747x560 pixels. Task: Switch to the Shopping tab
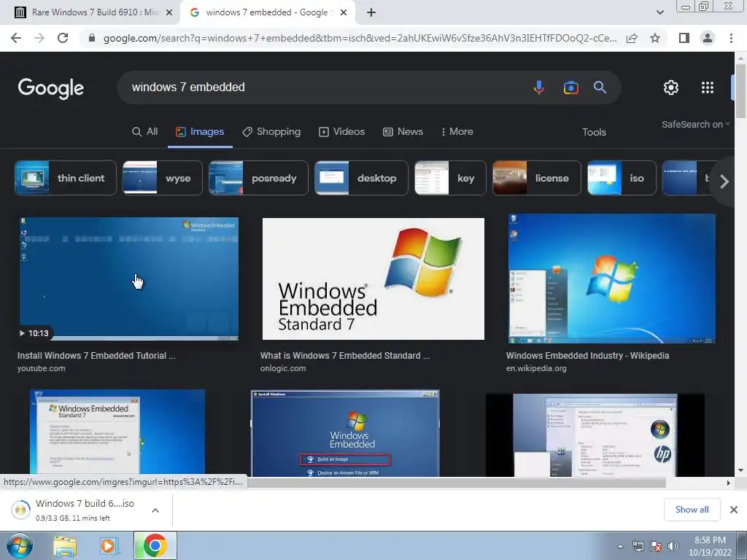(x=271, y=132)
